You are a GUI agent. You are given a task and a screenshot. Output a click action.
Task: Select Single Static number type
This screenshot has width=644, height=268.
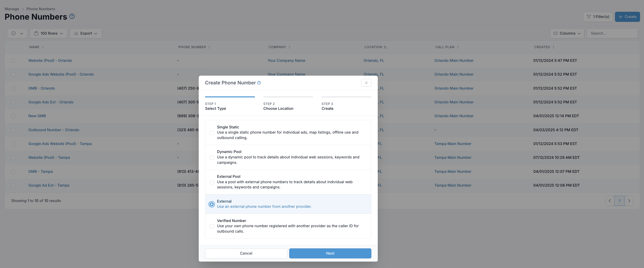pyautogui.click(x=211, y=133)
